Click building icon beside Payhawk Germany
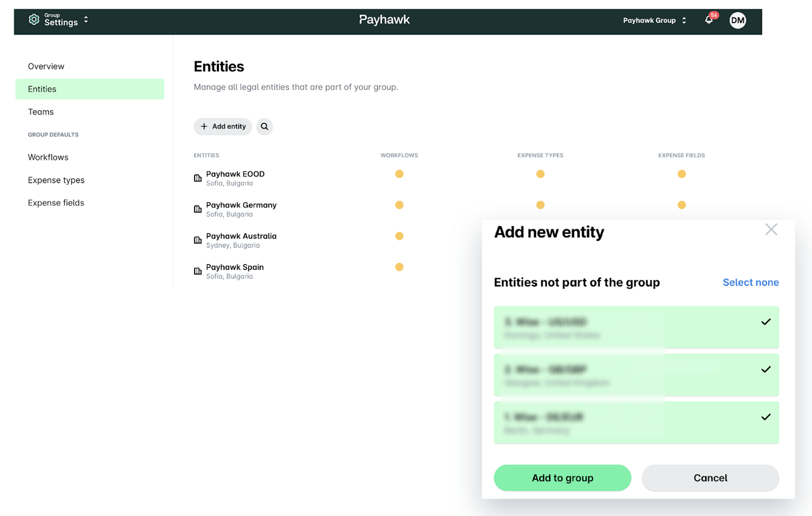 point(198,209)
